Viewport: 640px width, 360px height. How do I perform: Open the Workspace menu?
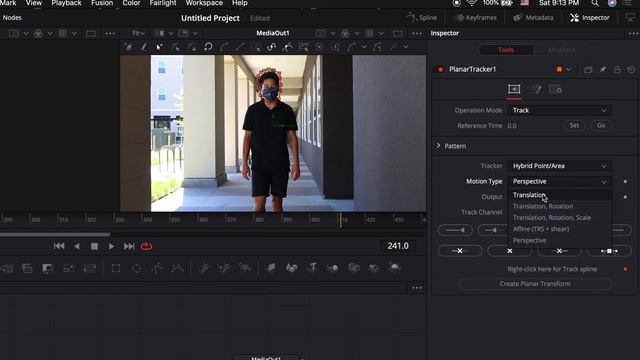(204, 3)
